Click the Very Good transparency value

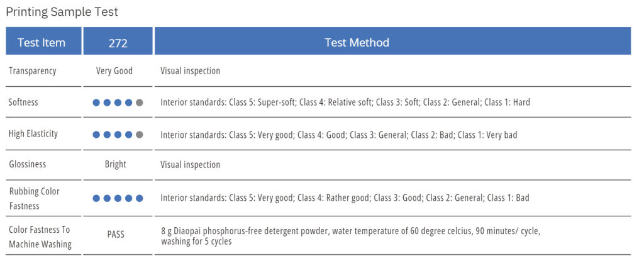[x=114, y=71]
